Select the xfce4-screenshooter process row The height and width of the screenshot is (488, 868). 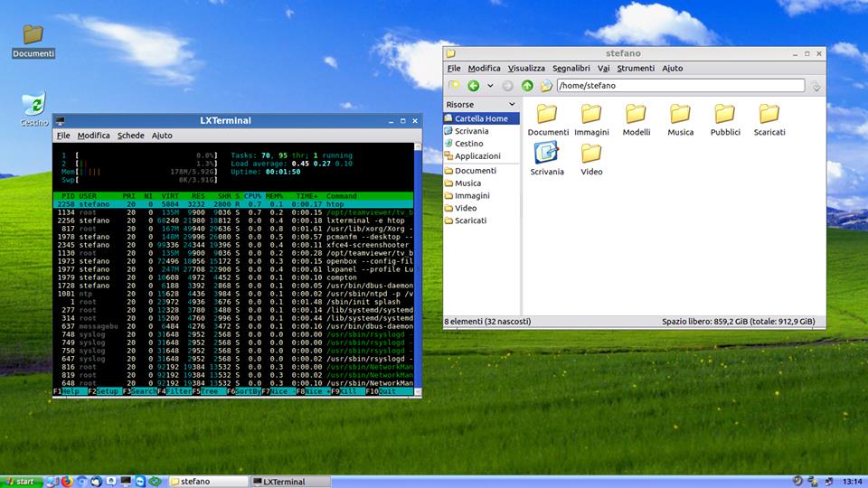(234, 245)
